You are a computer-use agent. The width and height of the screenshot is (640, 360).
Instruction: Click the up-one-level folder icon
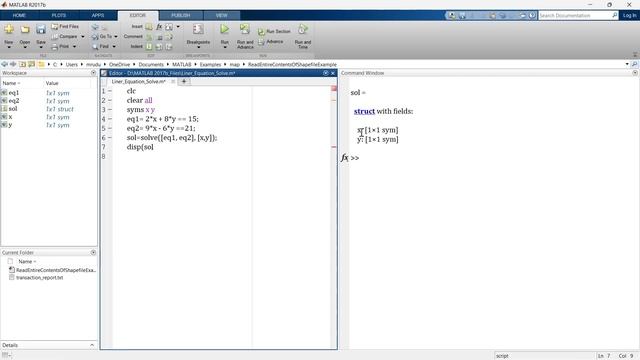pyautogui.click(x=22, y=64)
